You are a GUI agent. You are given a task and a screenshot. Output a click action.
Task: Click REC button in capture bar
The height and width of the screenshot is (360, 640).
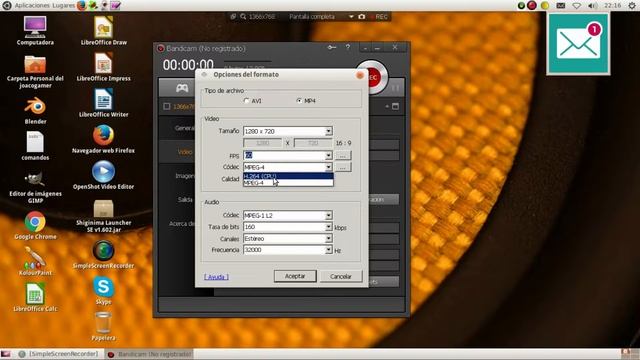coord(379,17)
